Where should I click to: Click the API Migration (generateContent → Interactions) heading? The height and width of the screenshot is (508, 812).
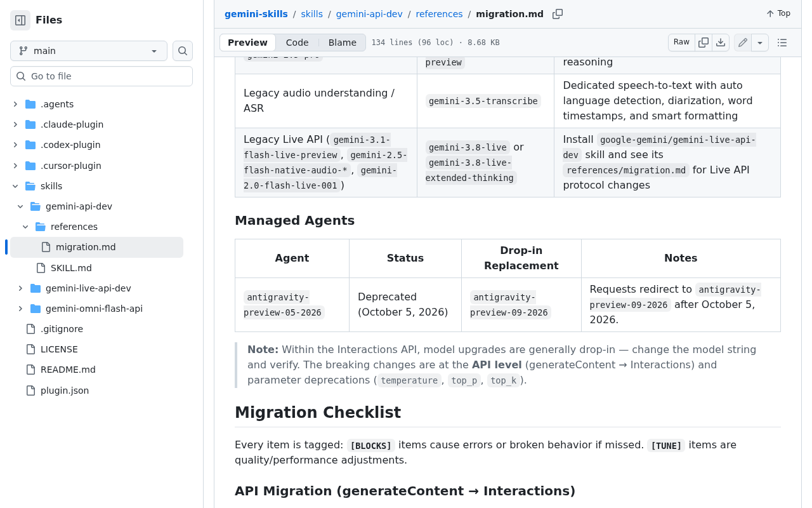[x=405, y=491]
